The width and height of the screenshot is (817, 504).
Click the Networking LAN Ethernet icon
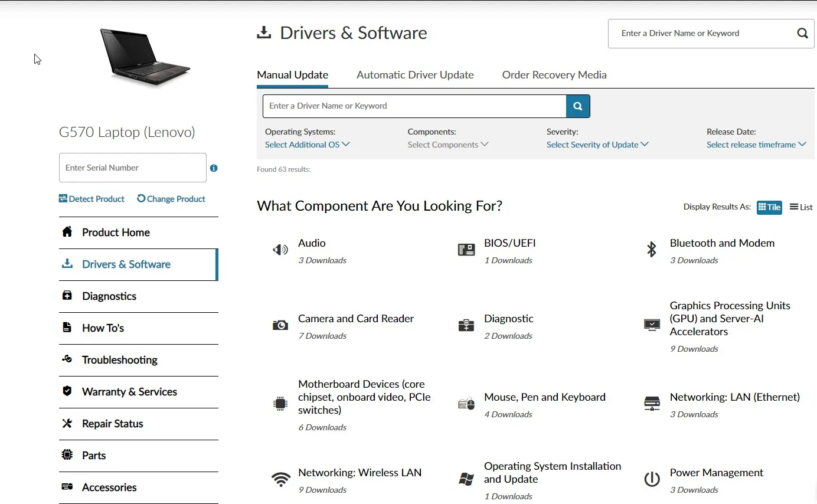pos(652,404)
